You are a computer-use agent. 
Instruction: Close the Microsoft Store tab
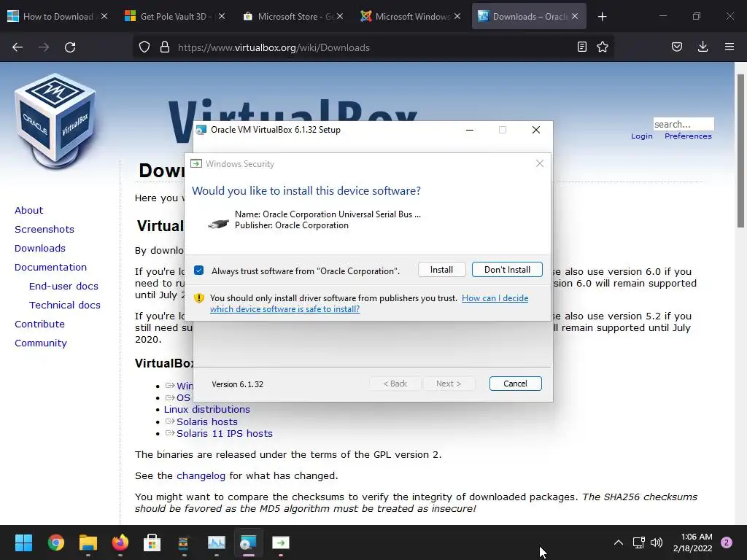click(x=340, y=17)
